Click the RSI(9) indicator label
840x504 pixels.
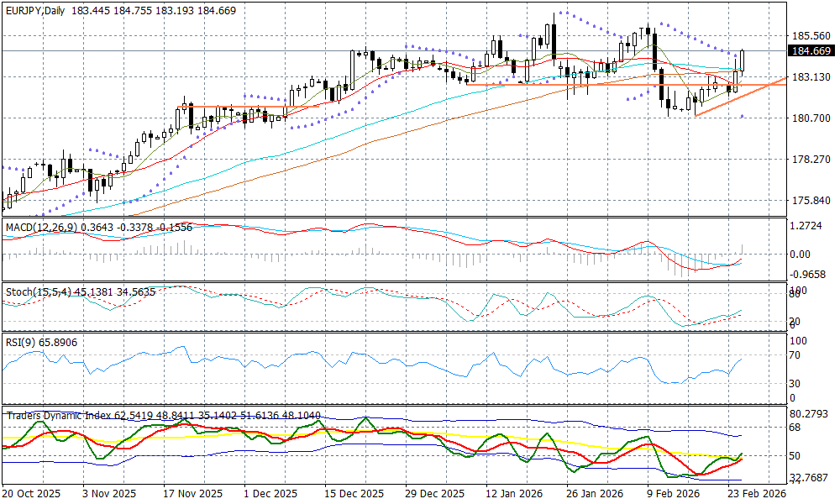click(20, 344)
